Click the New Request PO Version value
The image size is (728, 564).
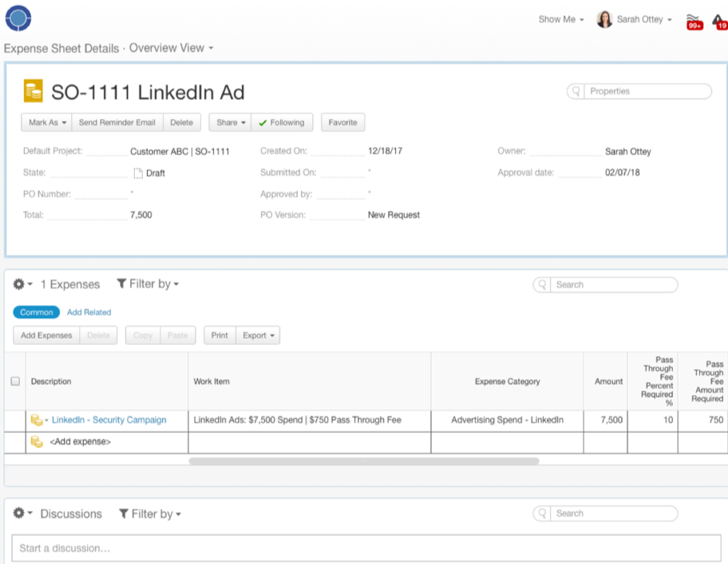point(394,215)
